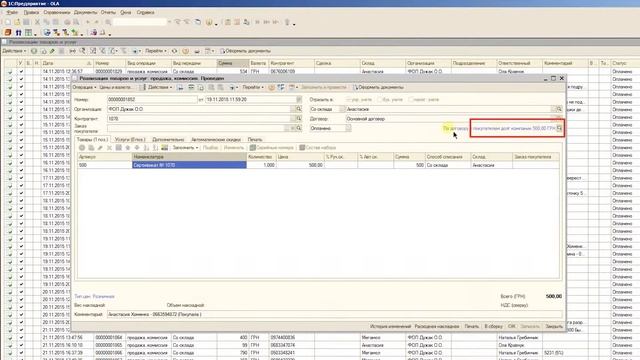The image size is (640, 360).
Task: Switch to the Услуги tab
Action: [130, 140]
